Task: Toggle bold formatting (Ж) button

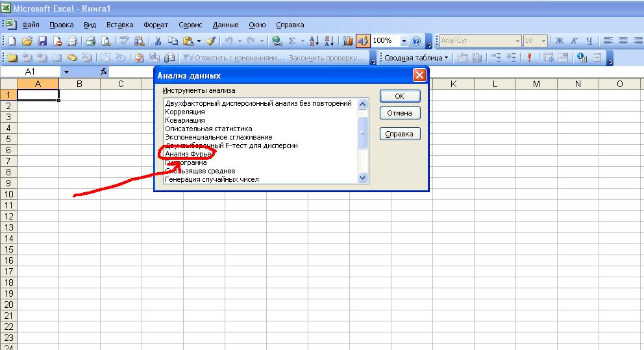Action: click(x=560, y=41)
